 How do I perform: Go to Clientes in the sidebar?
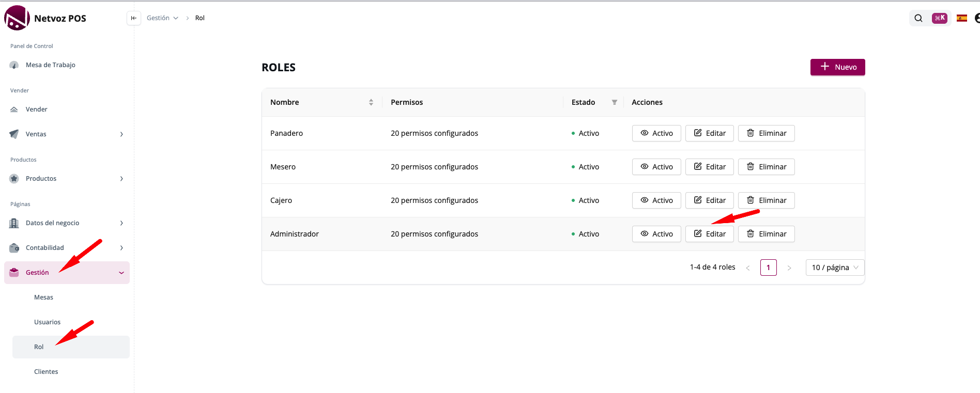46,372
